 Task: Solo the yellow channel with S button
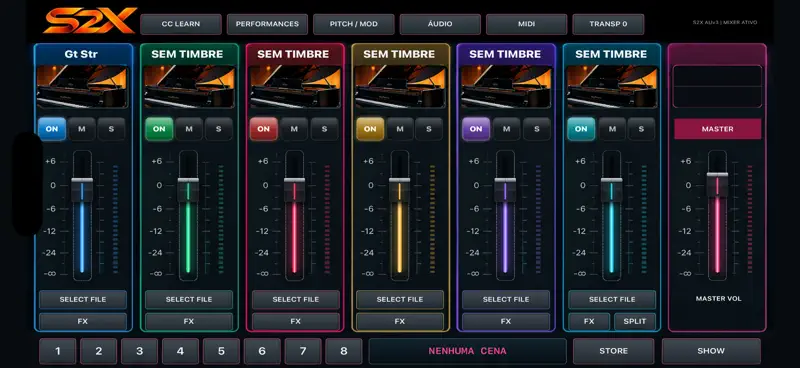click(429, 129)
